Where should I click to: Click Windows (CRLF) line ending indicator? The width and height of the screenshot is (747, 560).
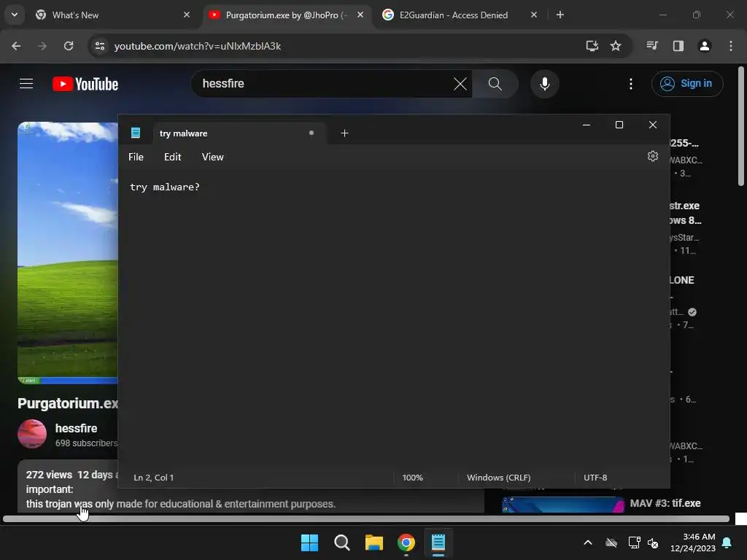point(498,478)
